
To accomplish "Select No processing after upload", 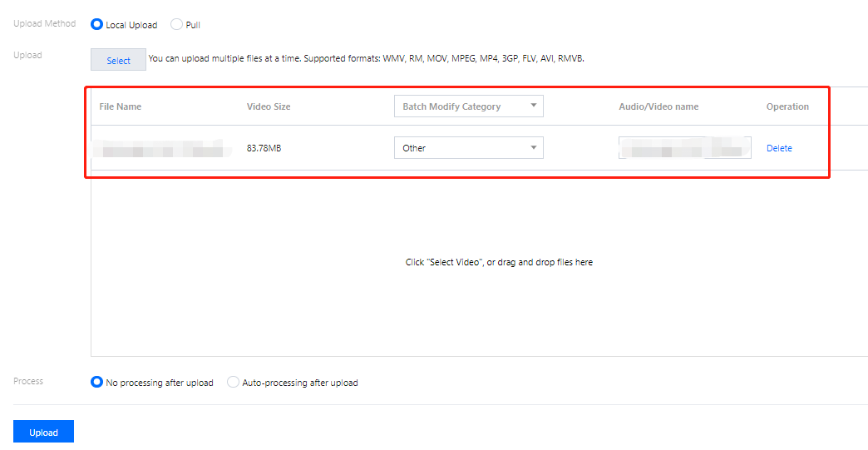I will pyautogui.click(x=97, y=382).
